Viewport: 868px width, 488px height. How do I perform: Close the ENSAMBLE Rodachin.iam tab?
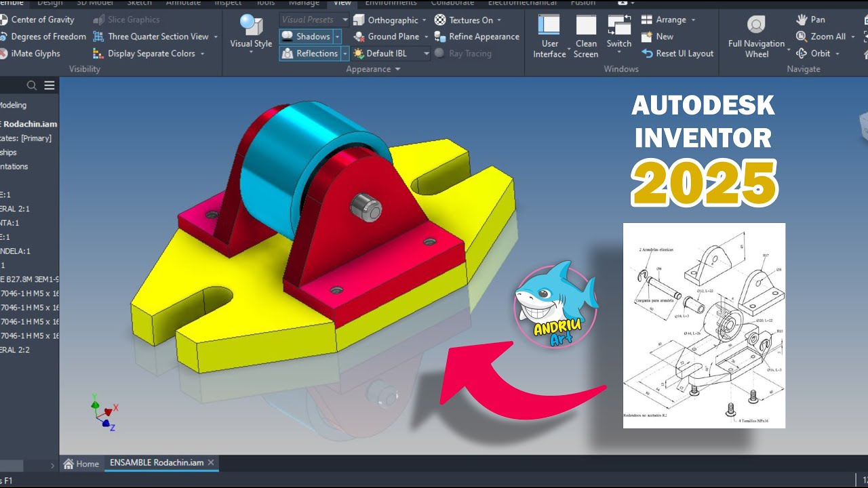211,463
